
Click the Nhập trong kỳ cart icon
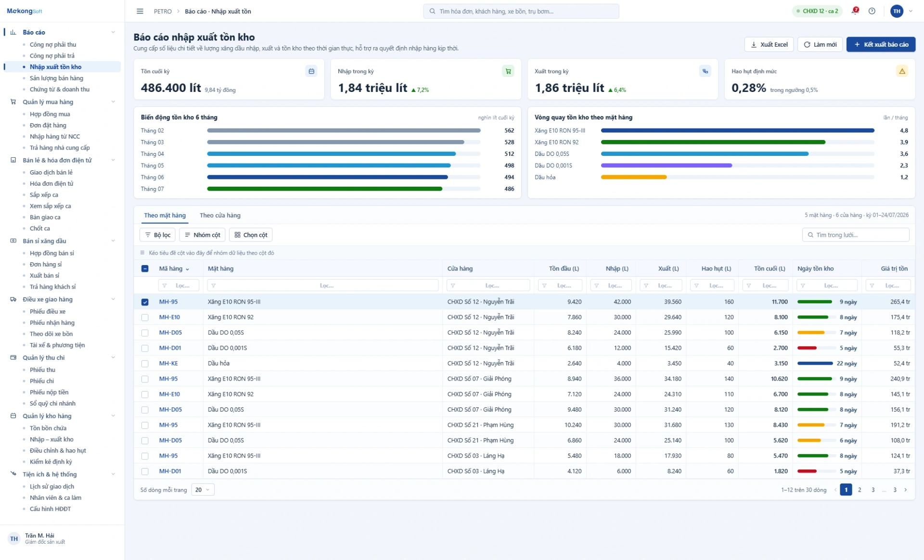tap(508, 71)
